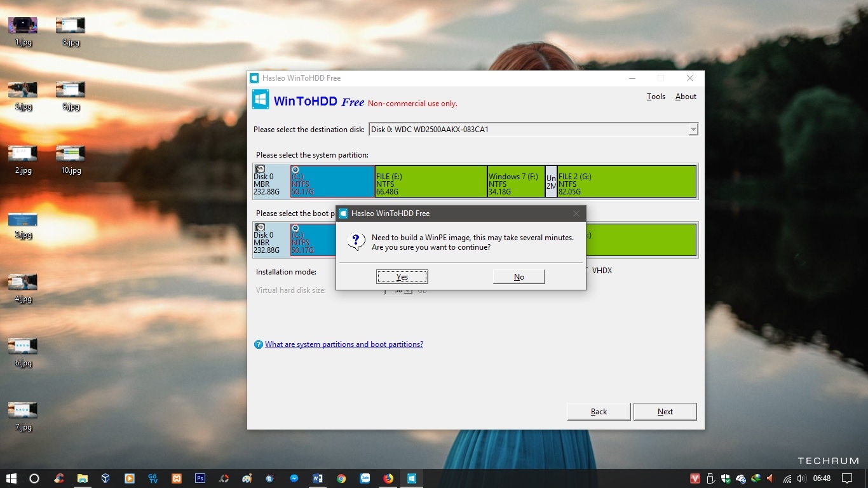
Task: Open the Tools menu
Action: 656,97
